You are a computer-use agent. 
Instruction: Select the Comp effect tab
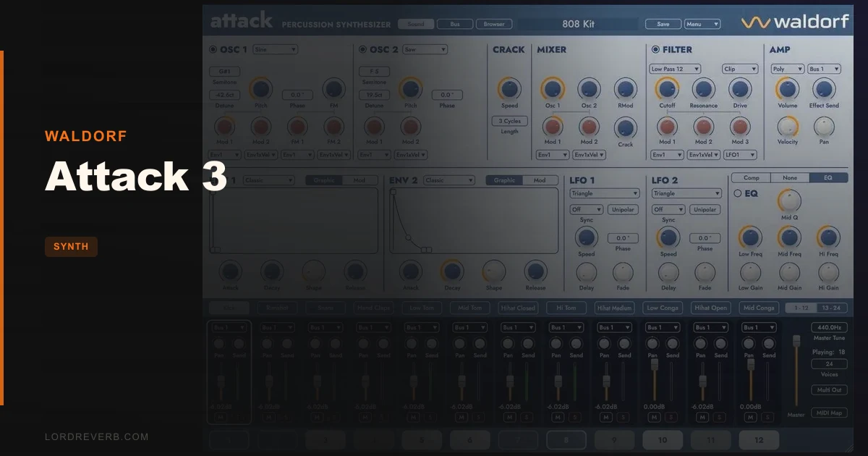[x=751, y=177]
